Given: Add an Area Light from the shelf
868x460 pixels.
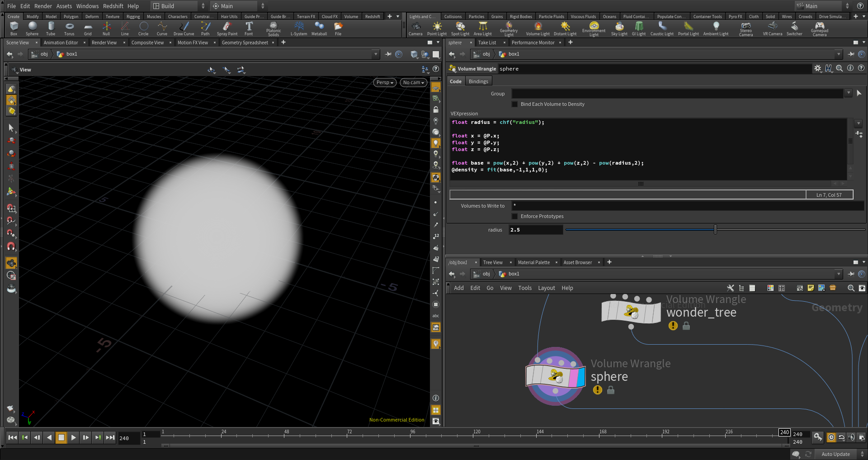Looking at the screenshot, I should (x=483, y=28).
